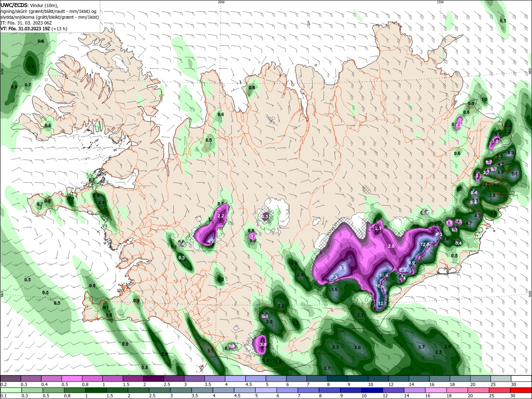Click the '11.3' snowfall value on the map

coord(384,275)
